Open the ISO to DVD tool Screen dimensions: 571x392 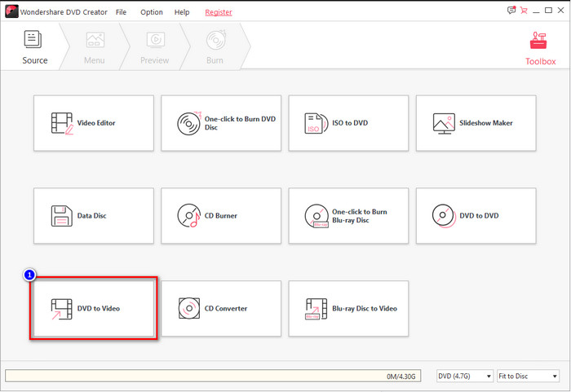point(348,123)
